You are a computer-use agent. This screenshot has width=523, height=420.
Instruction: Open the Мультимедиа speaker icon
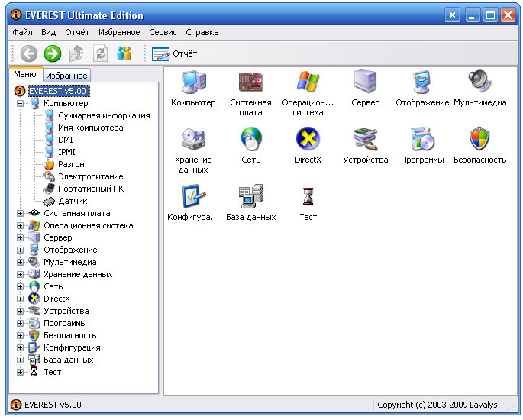[x=479, y=81]
